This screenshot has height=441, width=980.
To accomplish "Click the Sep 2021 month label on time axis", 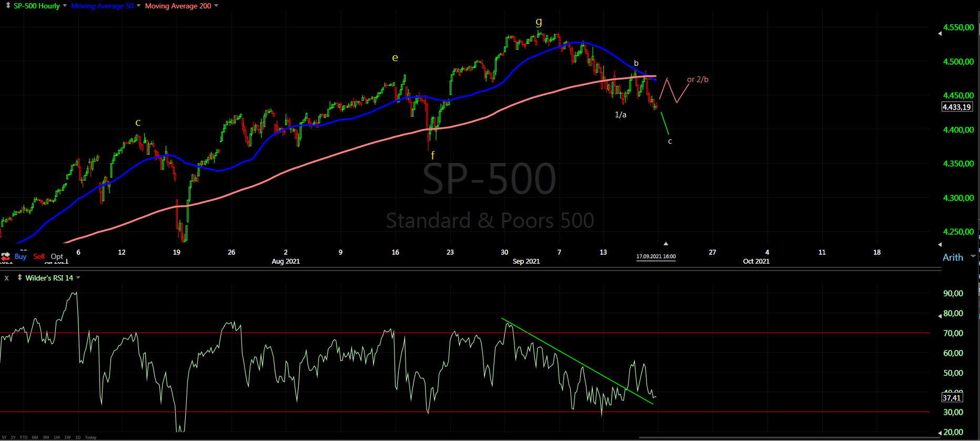I will click(526, 261).
